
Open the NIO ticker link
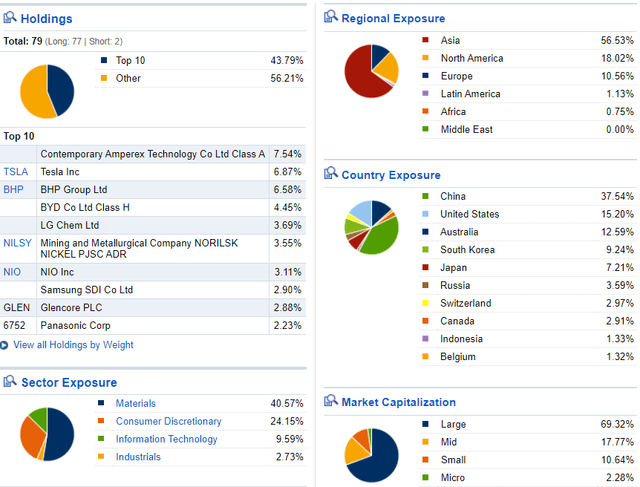12,272
